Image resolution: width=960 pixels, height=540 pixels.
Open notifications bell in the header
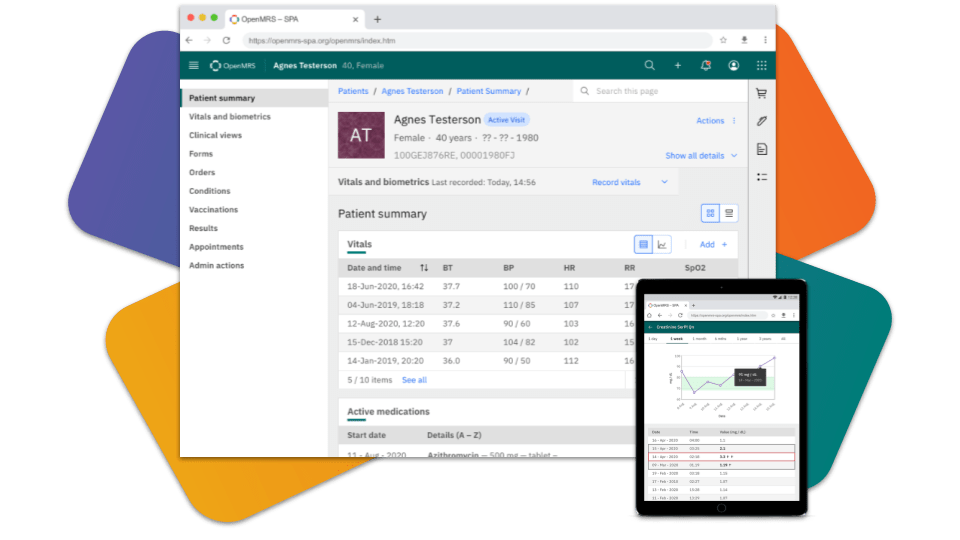pyautogui.click(x=705, y=66)
